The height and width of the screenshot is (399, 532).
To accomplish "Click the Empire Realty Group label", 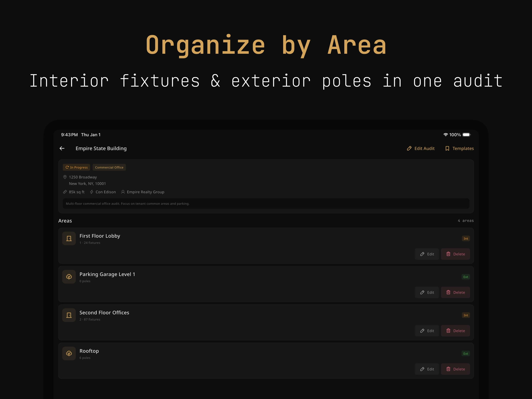I will coord(146,192).
